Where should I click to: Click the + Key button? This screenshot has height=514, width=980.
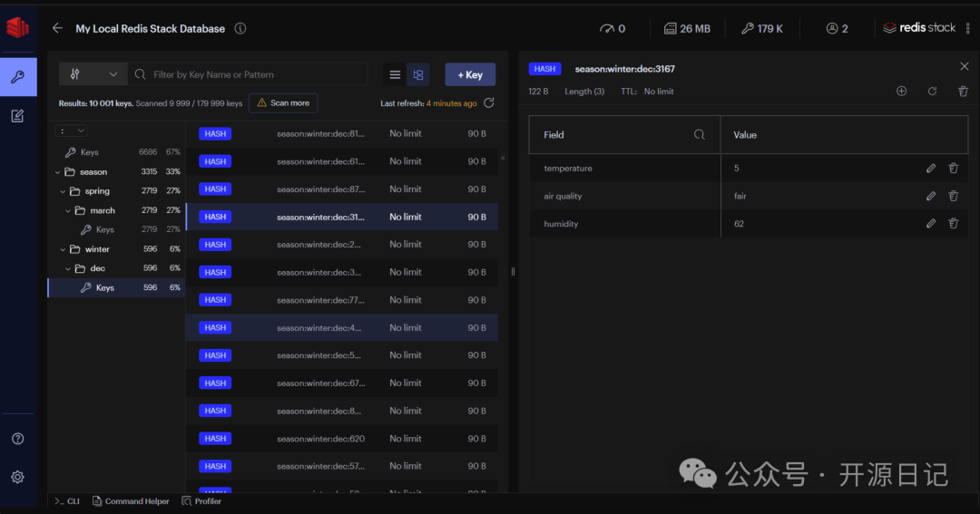pyautogui.click(x=470, y=74)
